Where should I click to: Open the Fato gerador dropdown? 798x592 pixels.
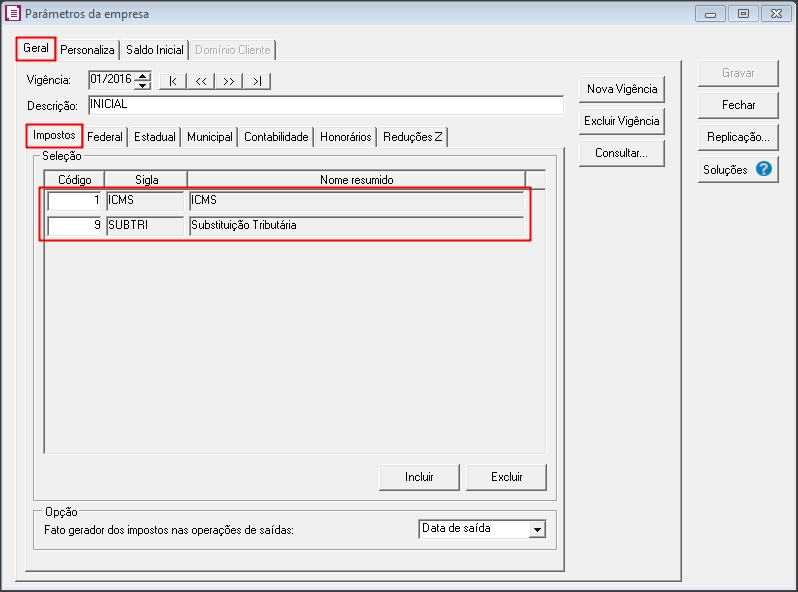(x=537, y=529)
